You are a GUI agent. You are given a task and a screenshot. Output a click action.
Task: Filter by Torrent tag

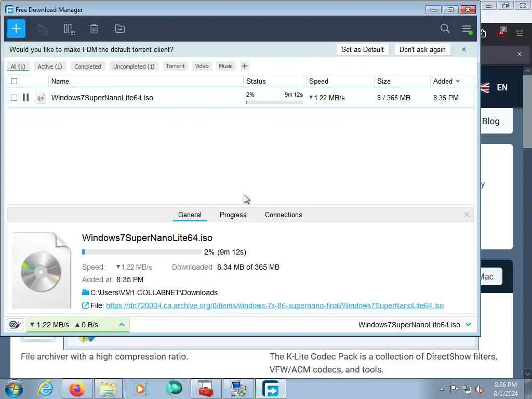(175, 66)
